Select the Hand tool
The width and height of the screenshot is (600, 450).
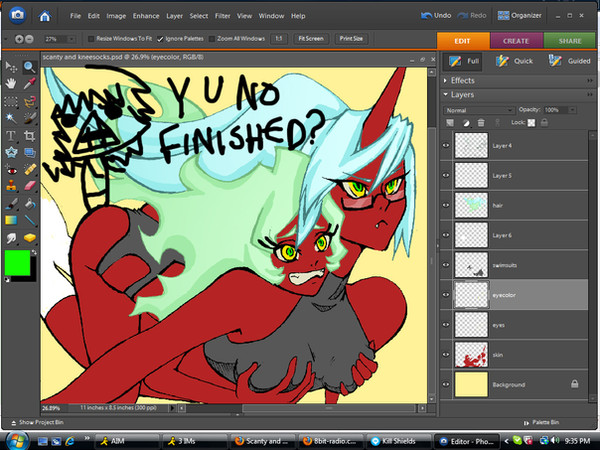pos(11,83)
